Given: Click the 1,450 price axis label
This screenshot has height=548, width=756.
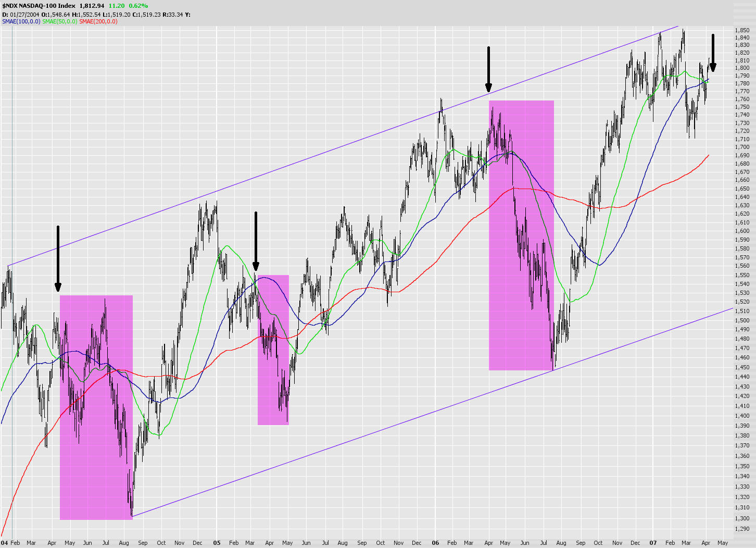Looking at the screenshot, I should [x=742, y=367].
